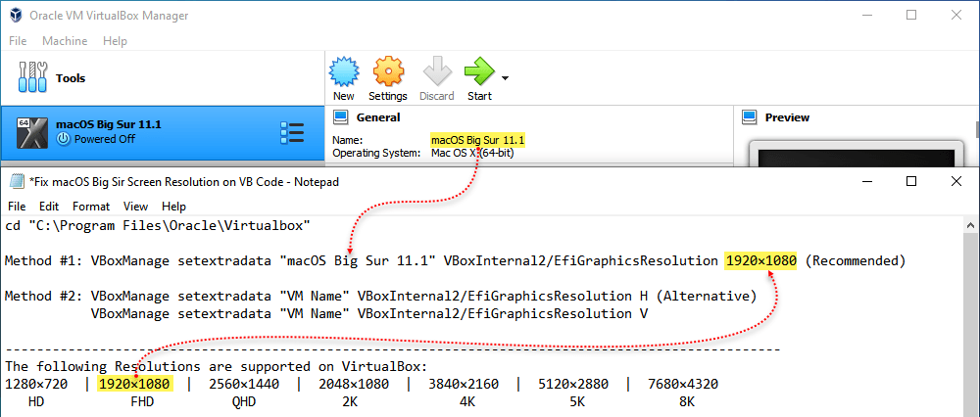Click highlighted name macOS Big Sur 11.1 in General

pyautogui.click(x=477, y=140)
